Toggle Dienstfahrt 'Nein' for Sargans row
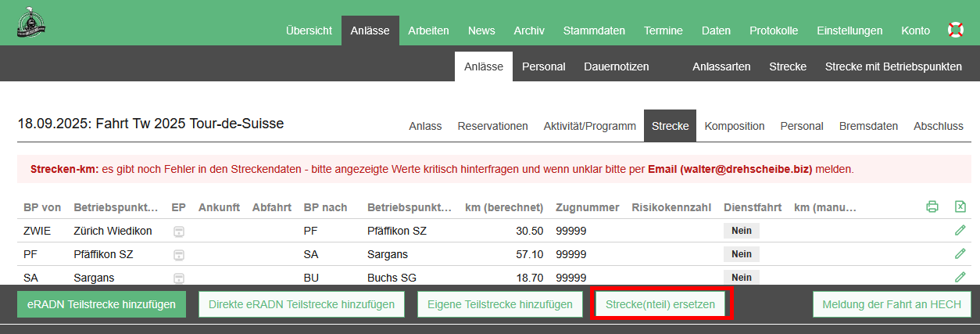Image resolution: width=980 pixels, height=334 pixels. pos(741,277)
